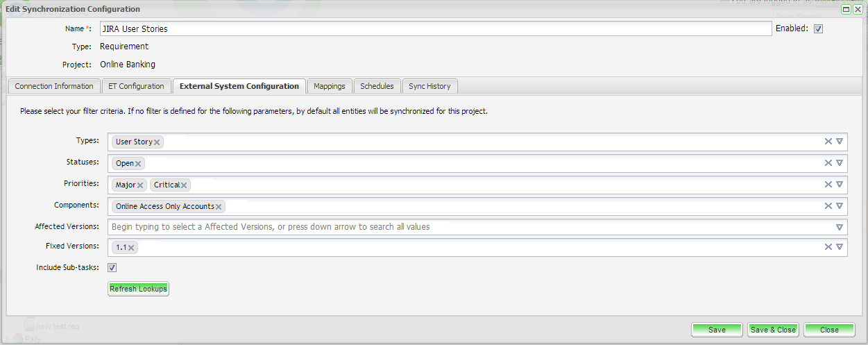Toggle the Enabled checkbox
This screenshot has height=345, width=868.
coord(818,29)
